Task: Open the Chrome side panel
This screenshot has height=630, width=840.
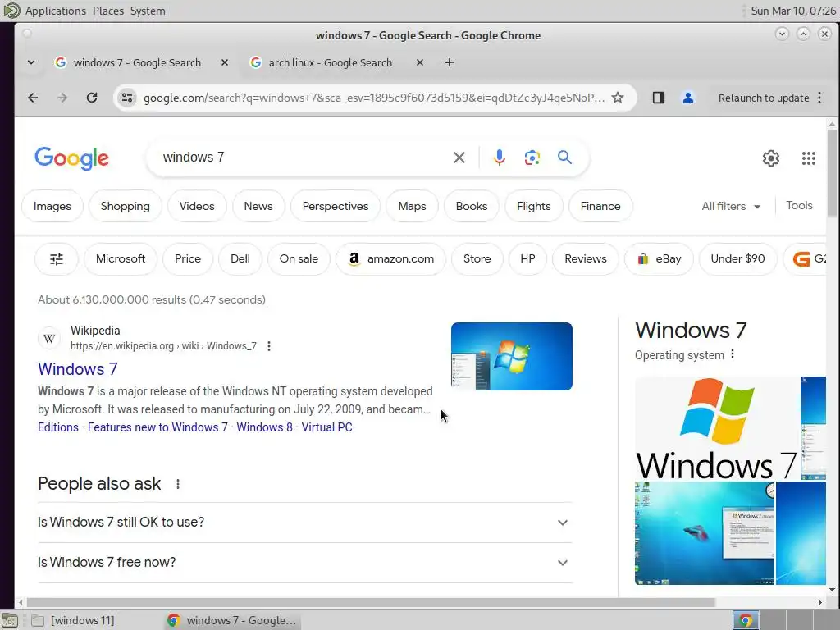Action: coord(659,98)
